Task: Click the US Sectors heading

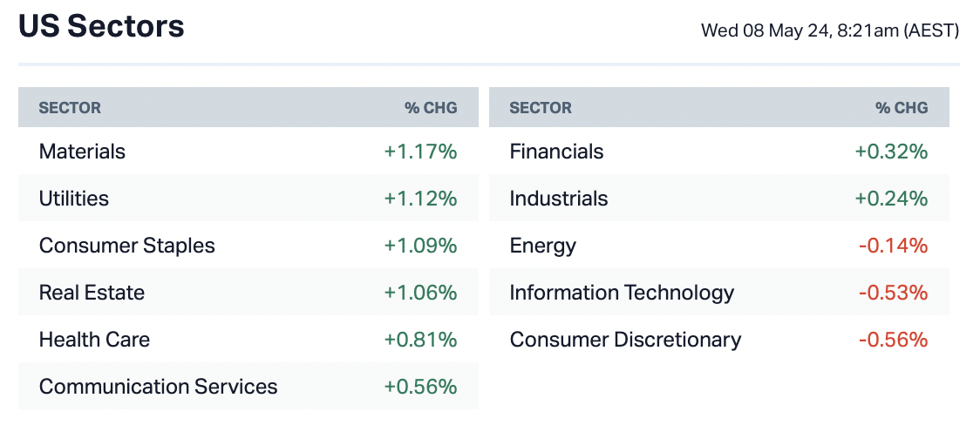Action: tap(101, 27)
